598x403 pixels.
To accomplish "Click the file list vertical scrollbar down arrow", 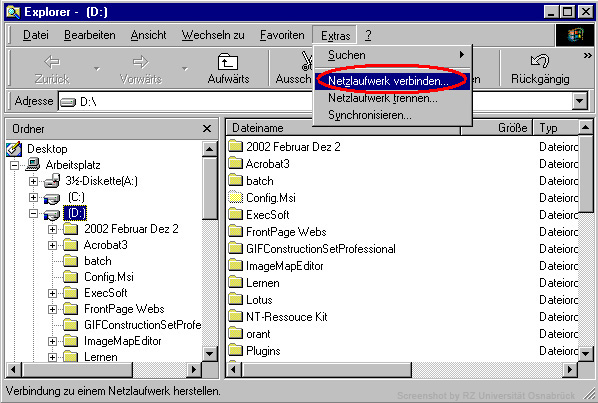I will (586, 354).
